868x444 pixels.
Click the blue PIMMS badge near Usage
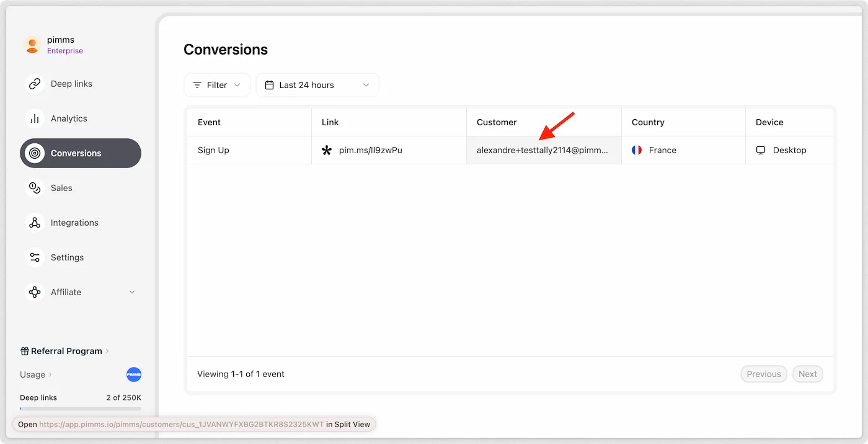pos(134,375)
